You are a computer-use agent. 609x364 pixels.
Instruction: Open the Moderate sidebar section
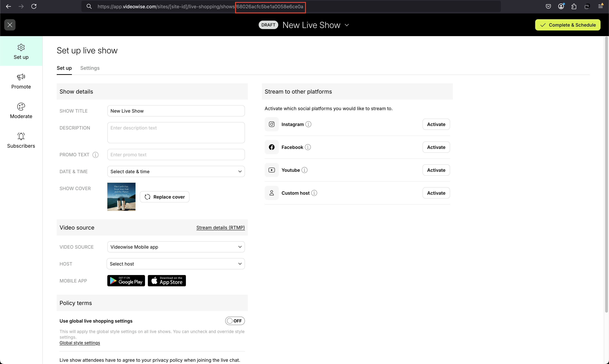(x=21, y=111)
